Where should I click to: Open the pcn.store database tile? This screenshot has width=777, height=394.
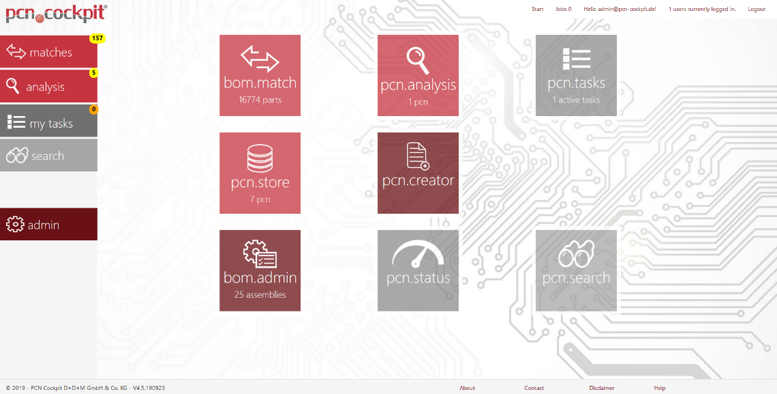(260, 173)
